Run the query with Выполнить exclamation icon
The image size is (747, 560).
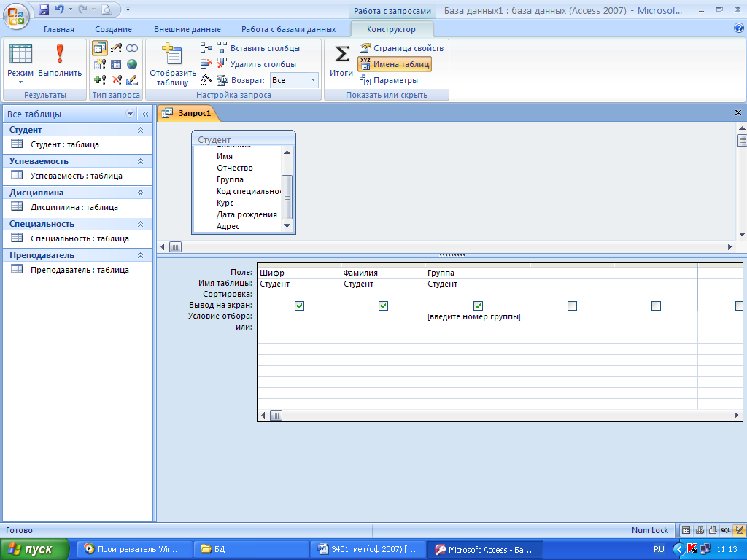60,53
